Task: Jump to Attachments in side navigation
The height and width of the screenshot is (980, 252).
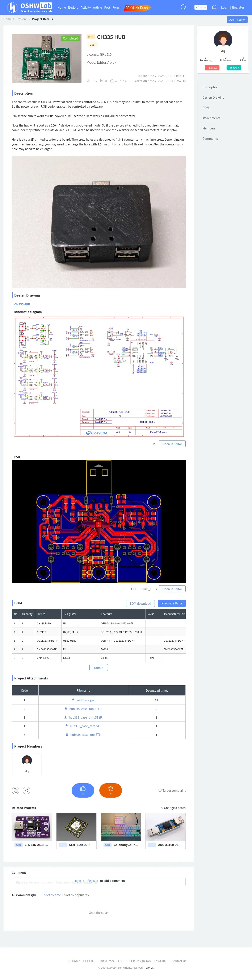Action: (x=211, y=118)
